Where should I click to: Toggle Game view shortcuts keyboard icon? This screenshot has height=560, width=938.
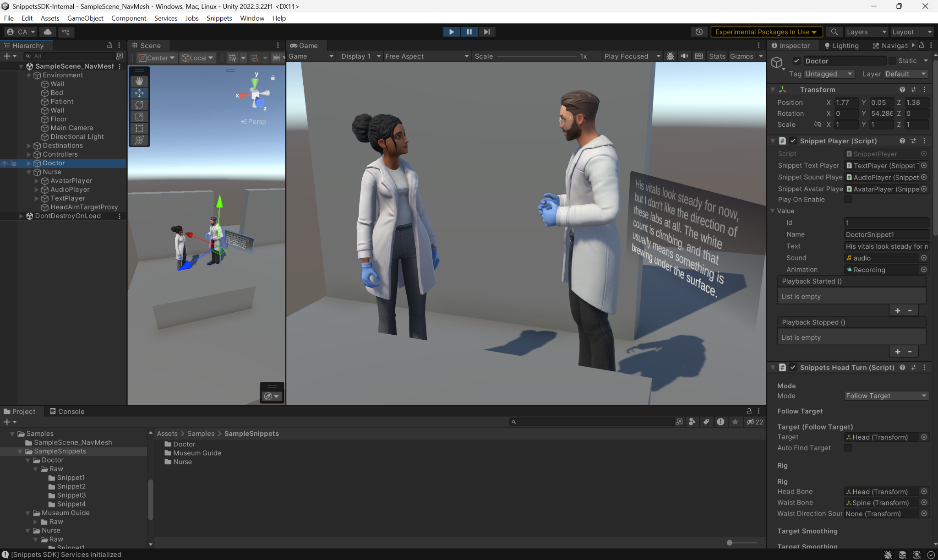699,56
